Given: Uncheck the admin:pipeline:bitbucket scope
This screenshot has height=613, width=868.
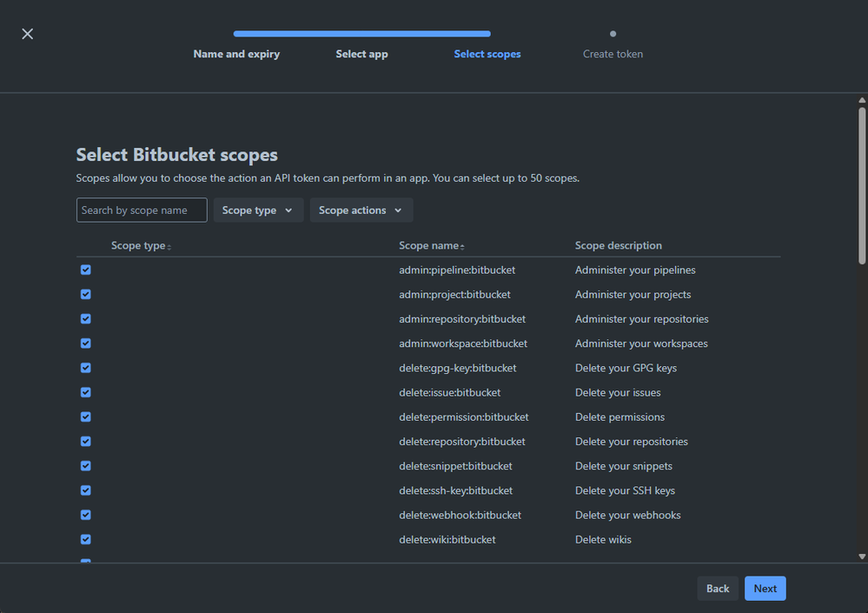Looking at the screenshot, I should (86, 270).
